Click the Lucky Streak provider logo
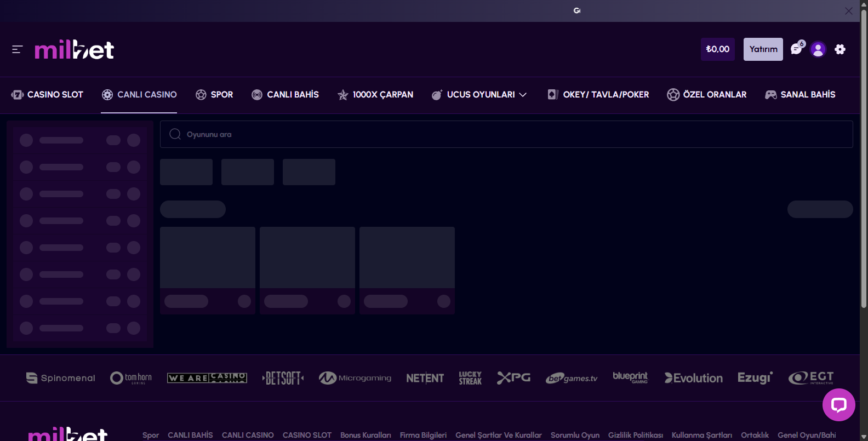Image resolution: width=868 pixels, height=441 pixels. click(470, 378)
